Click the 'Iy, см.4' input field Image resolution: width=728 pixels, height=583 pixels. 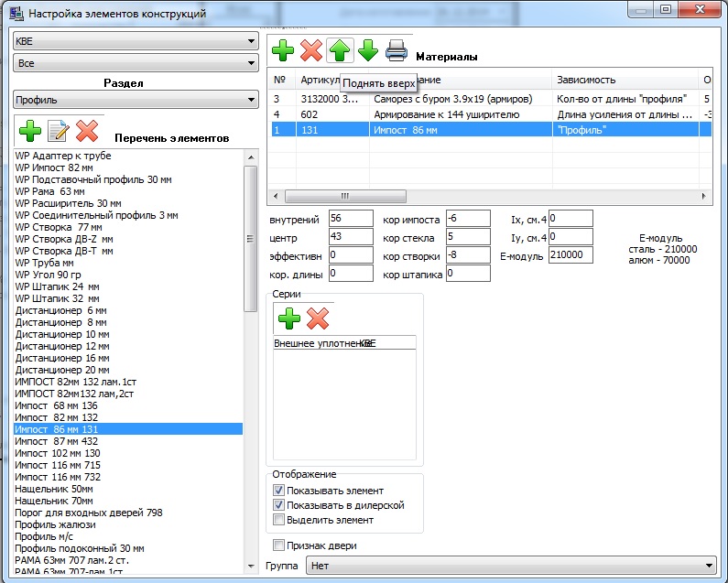[570, 236]
